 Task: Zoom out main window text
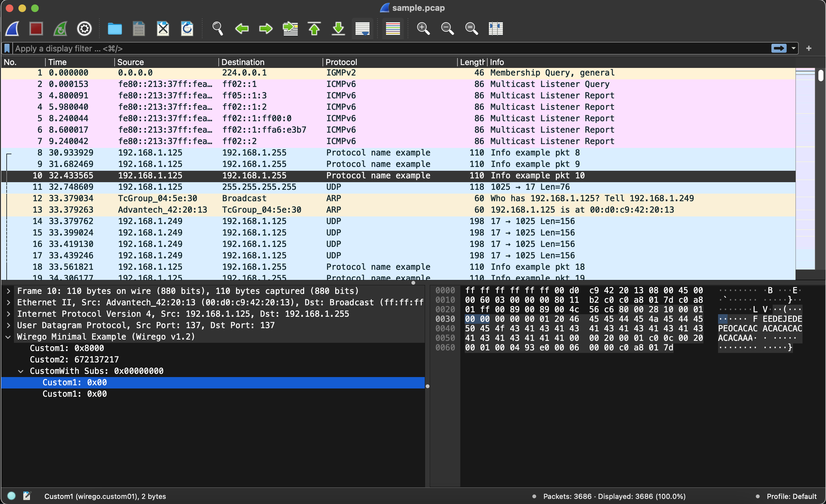447,29
